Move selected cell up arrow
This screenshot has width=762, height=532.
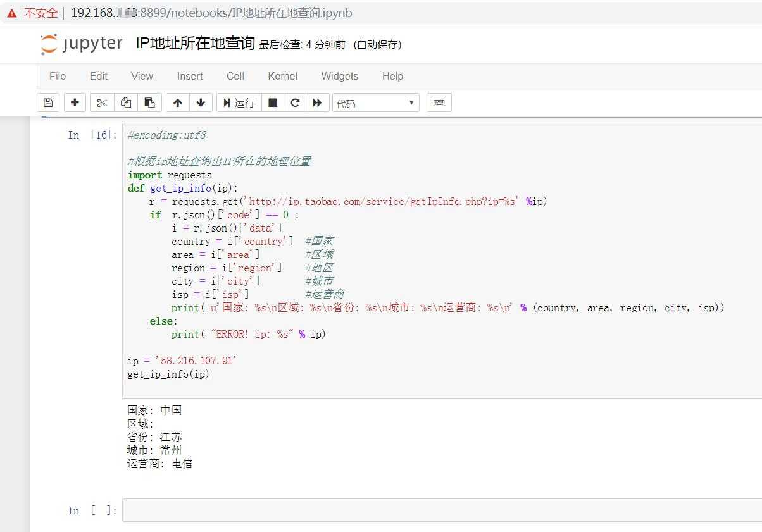pyautogui.click(x=178, y=102)
